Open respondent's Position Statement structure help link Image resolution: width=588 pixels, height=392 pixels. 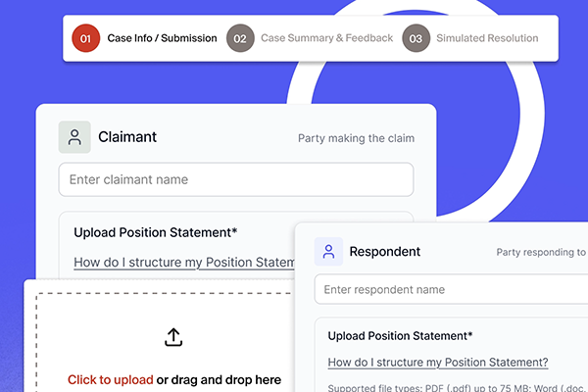[437, 362]
